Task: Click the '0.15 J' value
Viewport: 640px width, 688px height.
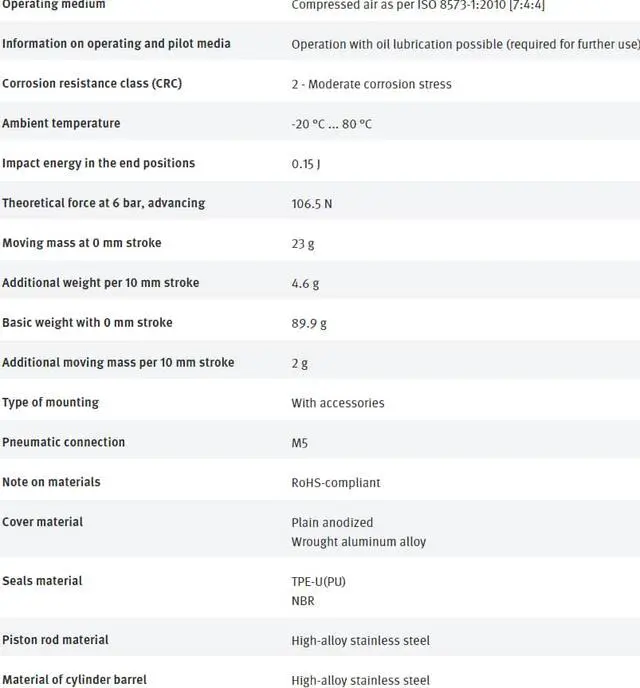Action: [x=306, y=164]
